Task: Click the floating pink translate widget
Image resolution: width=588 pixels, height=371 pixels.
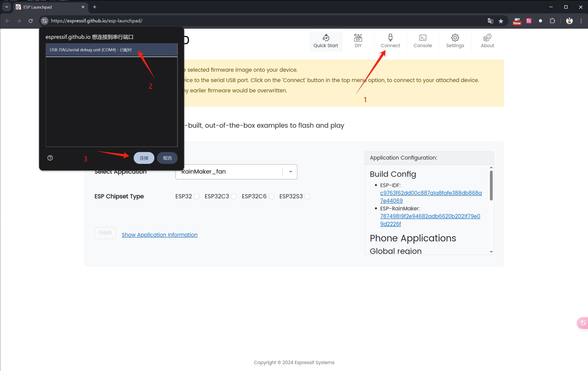Action: pos(583,323)
